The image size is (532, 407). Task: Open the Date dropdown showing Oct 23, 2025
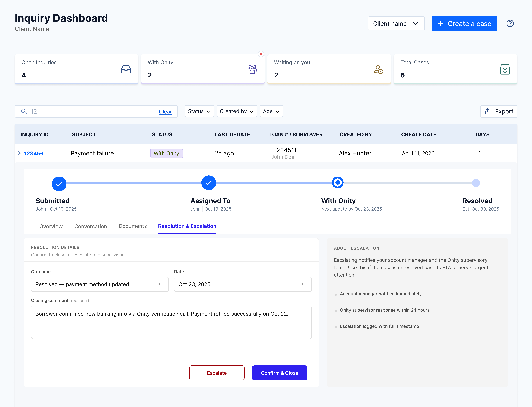[x=243, y=284]
